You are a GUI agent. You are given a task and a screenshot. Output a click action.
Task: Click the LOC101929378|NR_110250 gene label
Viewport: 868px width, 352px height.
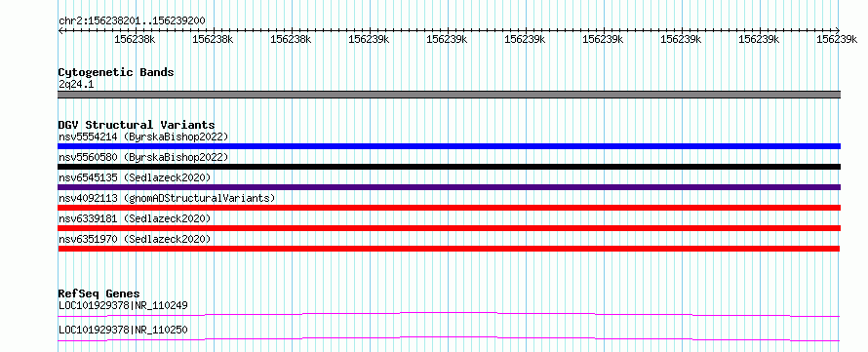pyautogui.click(x=123, y=330)
